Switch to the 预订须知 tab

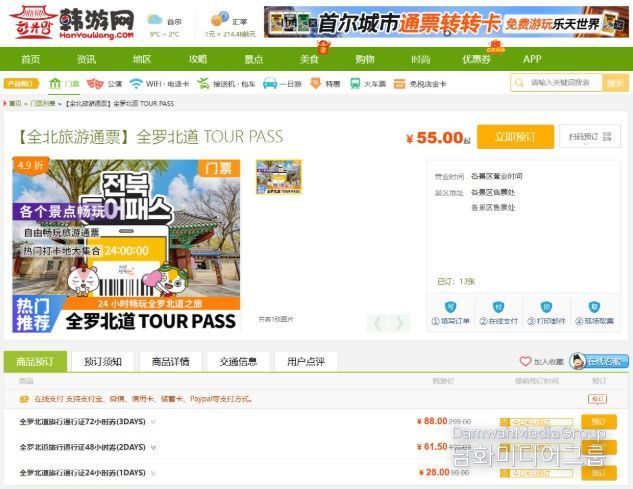[103, 361]
